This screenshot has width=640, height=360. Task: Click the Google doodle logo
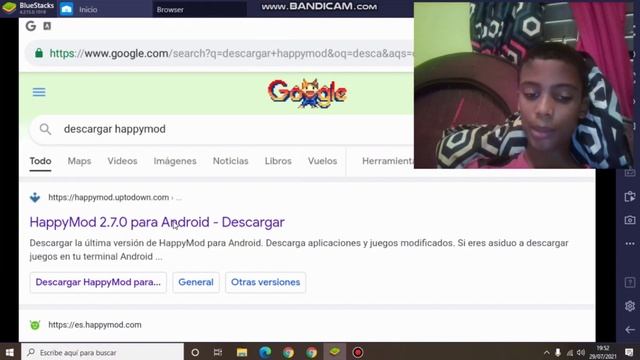coord(307,93)
